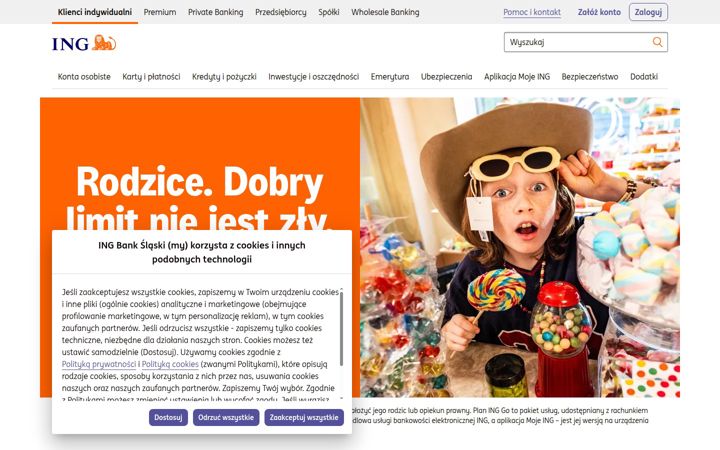Open the Polityką prywatności link
720x450 pixels.
(x=99, y=364)
